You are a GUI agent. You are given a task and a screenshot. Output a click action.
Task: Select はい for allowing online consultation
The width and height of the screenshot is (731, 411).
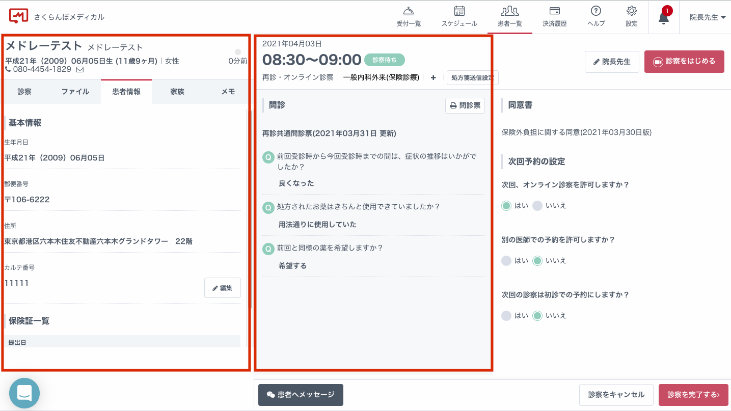[506, 205]
